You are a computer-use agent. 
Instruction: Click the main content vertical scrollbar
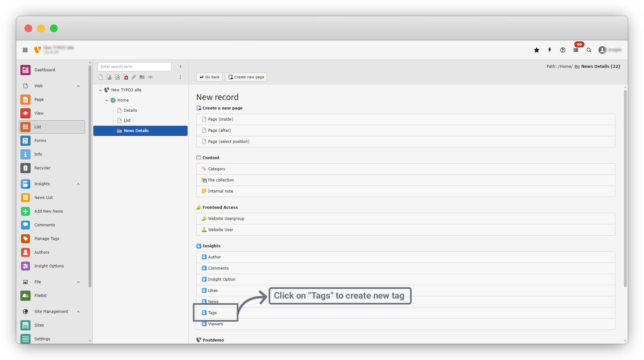click(x=625, y=188)
